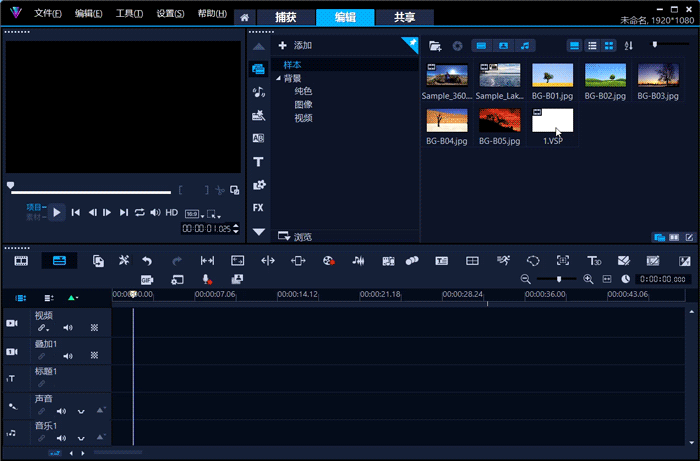Click the undo arrow in timeline toolbar

coord(148,260)
